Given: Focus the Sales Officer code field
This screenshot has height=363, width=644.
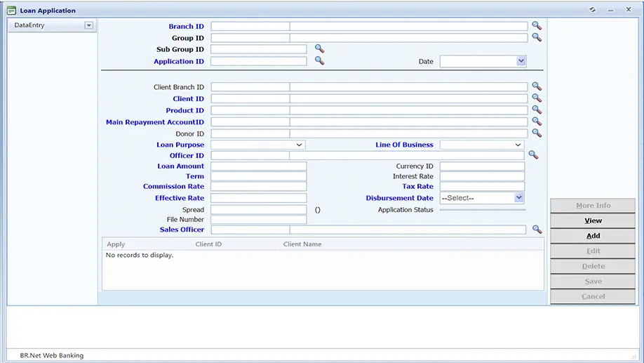Looking at the screenshot, I should point(250,230).
